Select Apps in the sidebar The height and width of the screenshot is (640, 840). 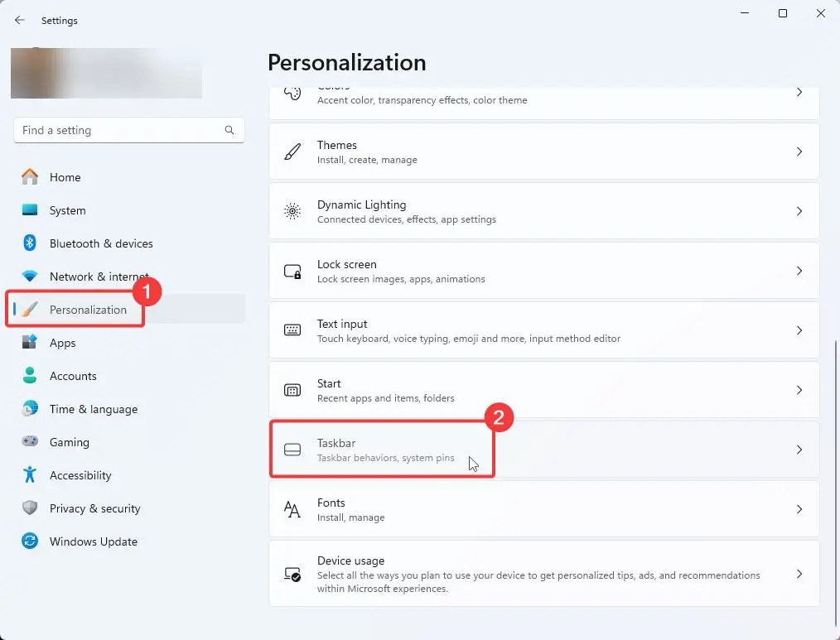click(x=62, y=343)
